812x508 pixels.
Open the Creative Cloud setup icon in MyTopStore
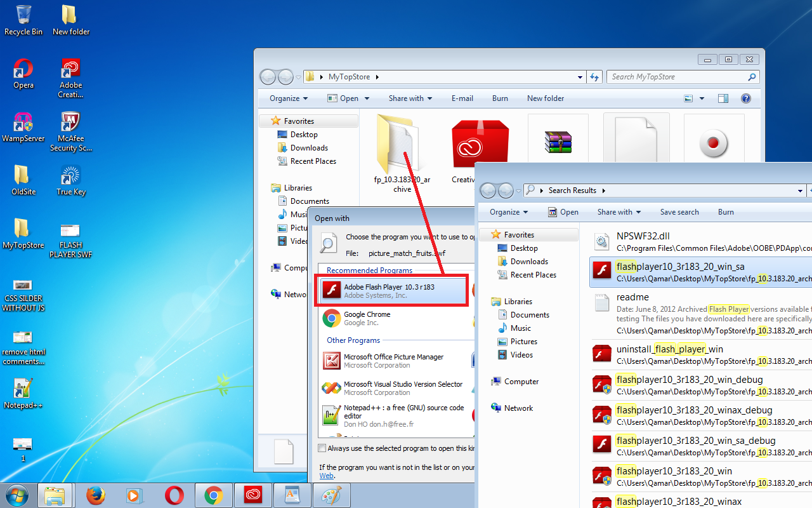(x=480, y=143)
